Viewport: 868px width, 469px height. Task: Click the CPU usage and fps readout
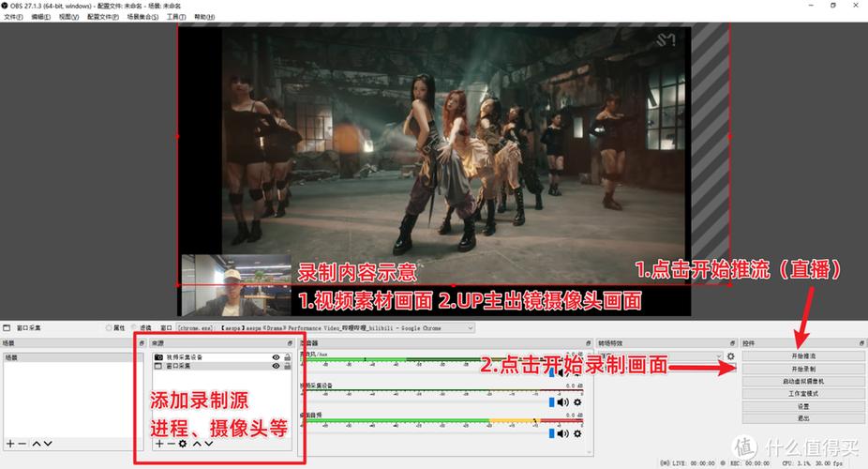[812, 463]
